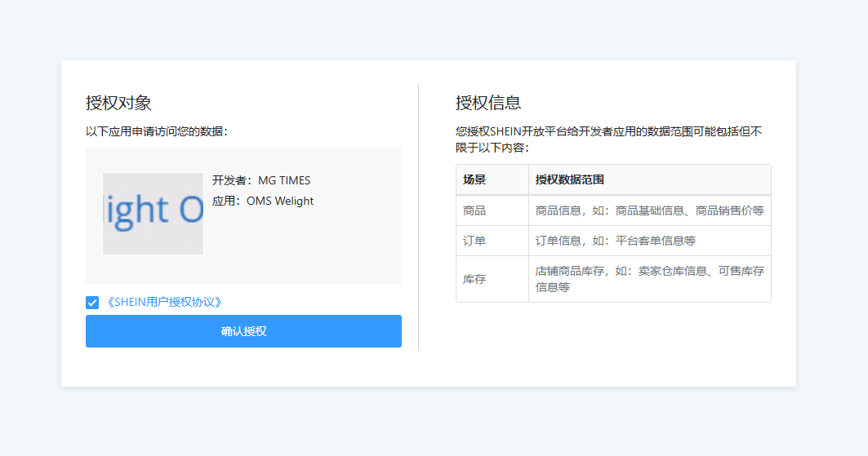Click the 以下应用申请访问您的数据 text

tap(157, 131)
